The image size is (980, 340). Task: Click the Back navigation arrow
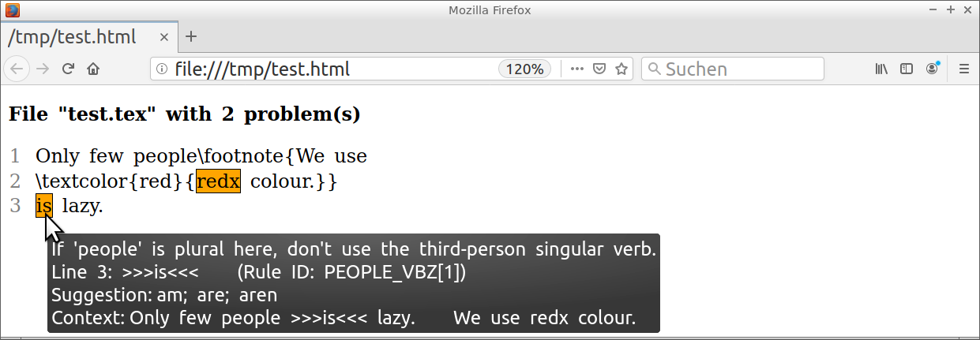(17, 69)
